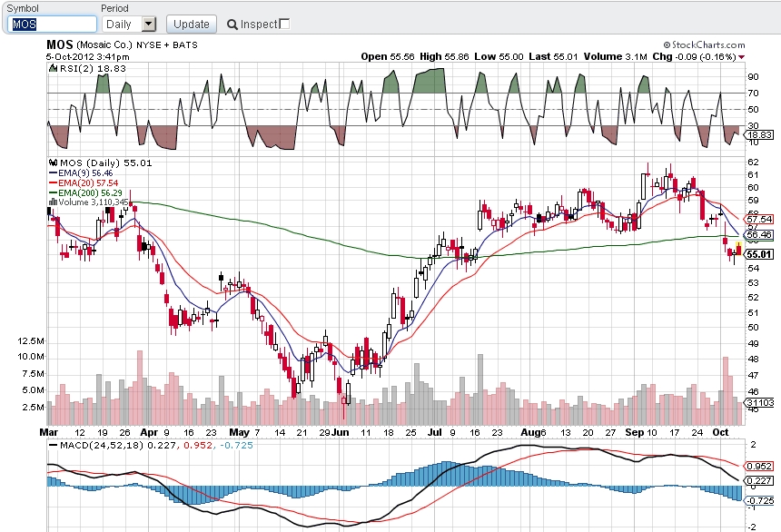Click the blue EMA(9) legend line swatch
Viewport: 781px width, 532px height.
pos(54,173)
